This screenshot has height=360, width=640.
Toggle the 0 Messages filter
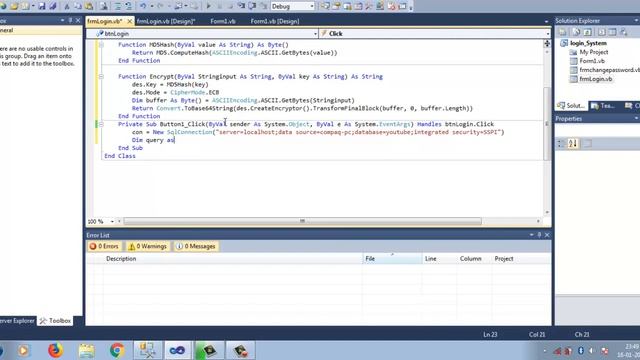point(196,247)
